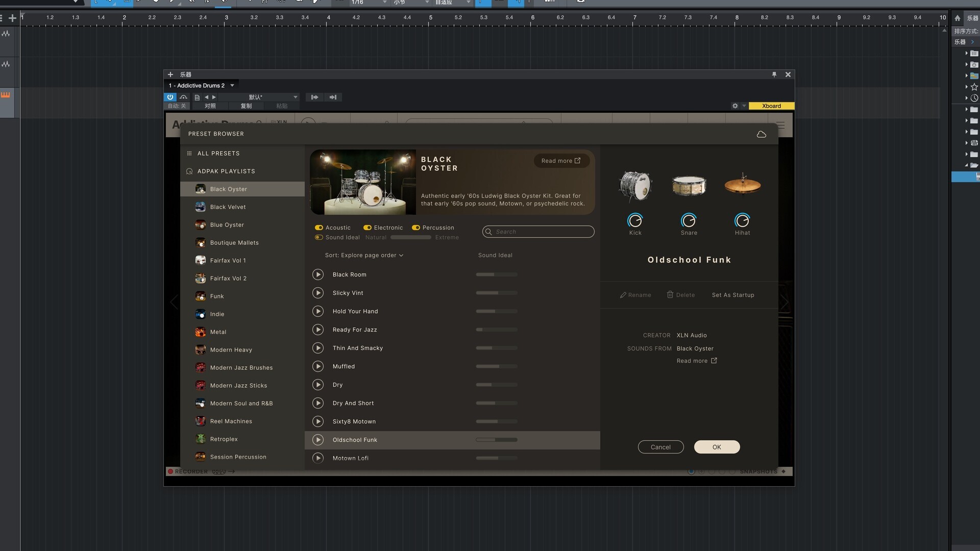This screenshot has height=551, width=980.
Task: Pin the instrument window
Action: 774,74
